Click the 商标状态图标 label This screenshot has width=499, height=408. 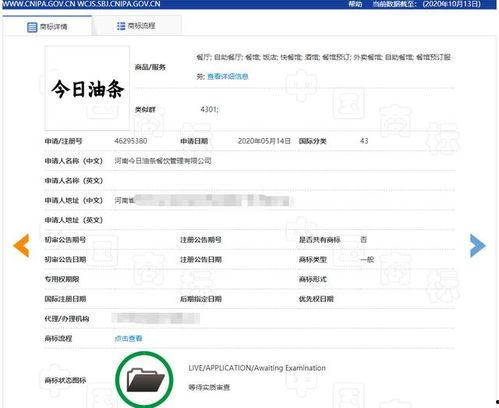(x=65, y=380)
